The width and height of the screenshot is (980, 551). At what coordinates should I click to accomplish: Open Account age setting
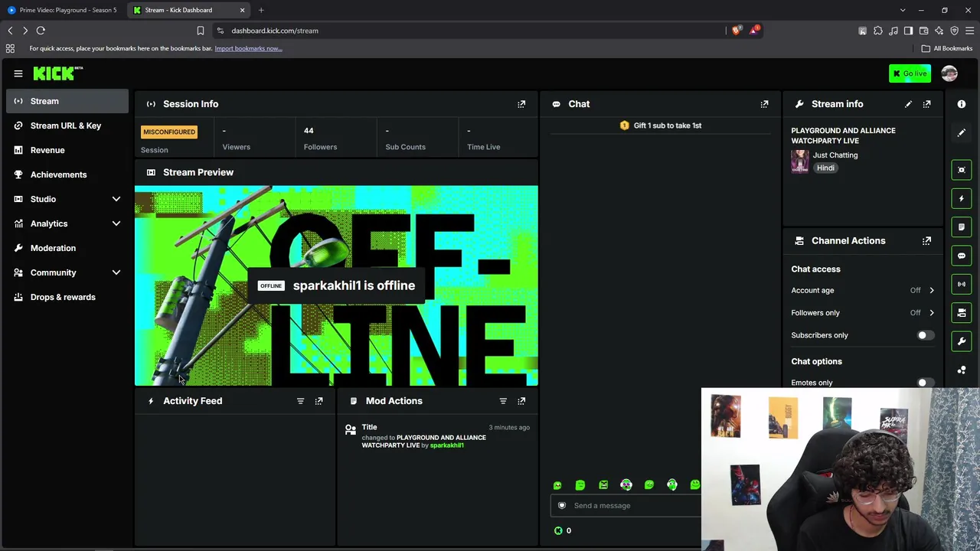pyautogui.click(x=863, y=291)
